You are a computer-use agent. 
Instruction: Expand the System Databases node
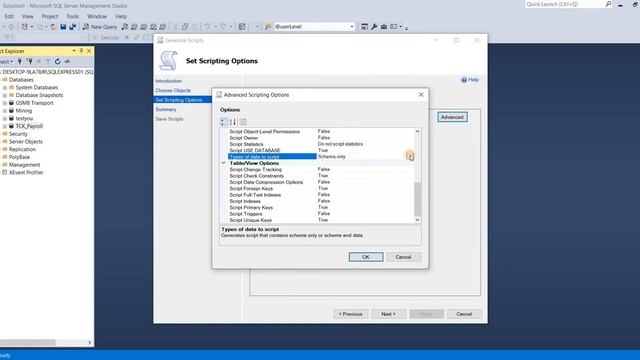pos(4,87)
